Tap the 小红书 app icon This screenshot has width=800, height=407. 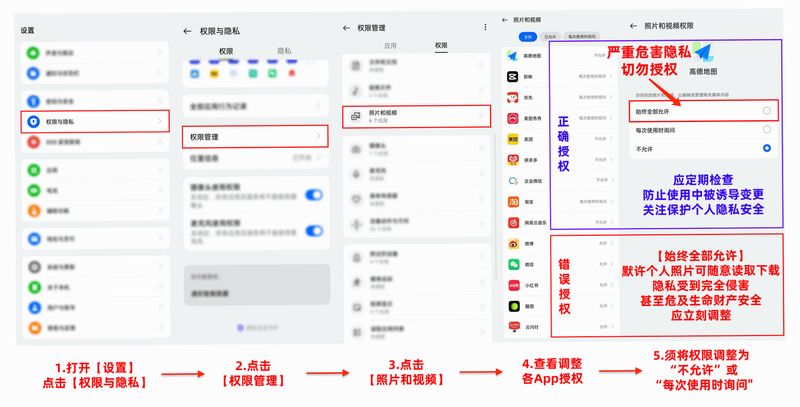514,286
